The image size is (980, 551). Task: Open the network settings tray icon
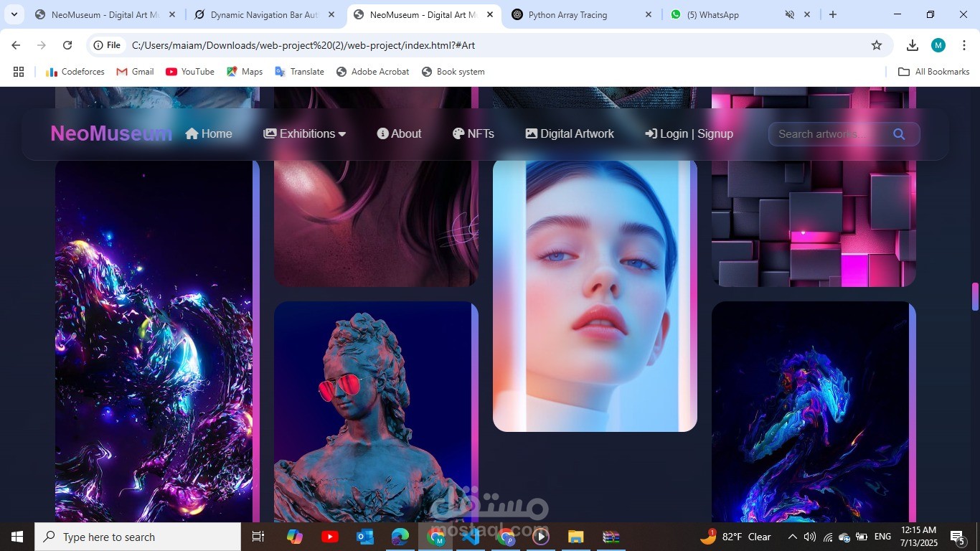coord(827,537)
